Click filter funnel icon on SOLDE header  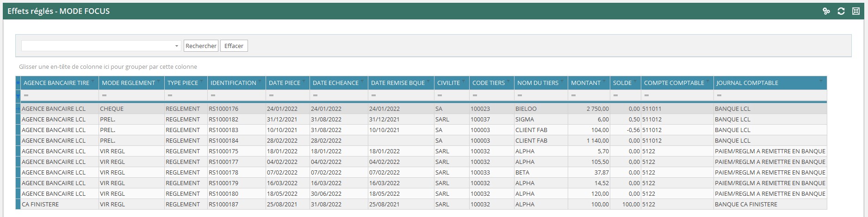(x=635, y=81)
